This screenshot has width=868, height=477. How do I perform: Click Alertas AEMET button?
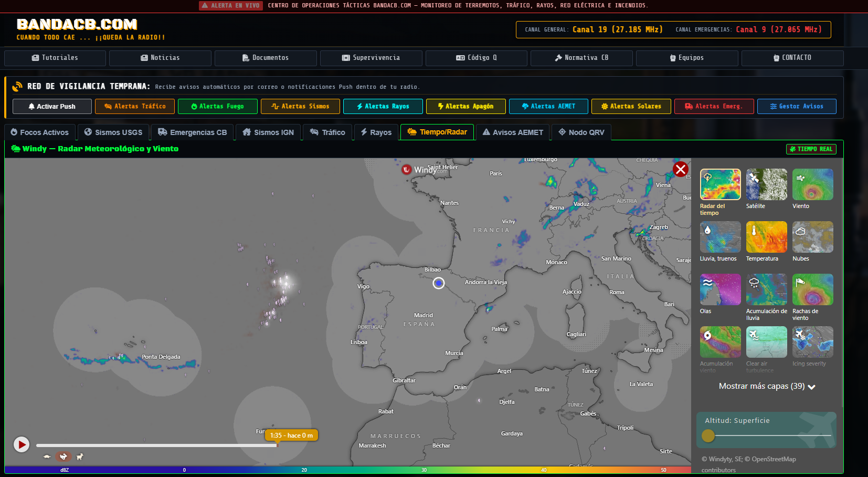pyautogui.click(x=548, y=106)
